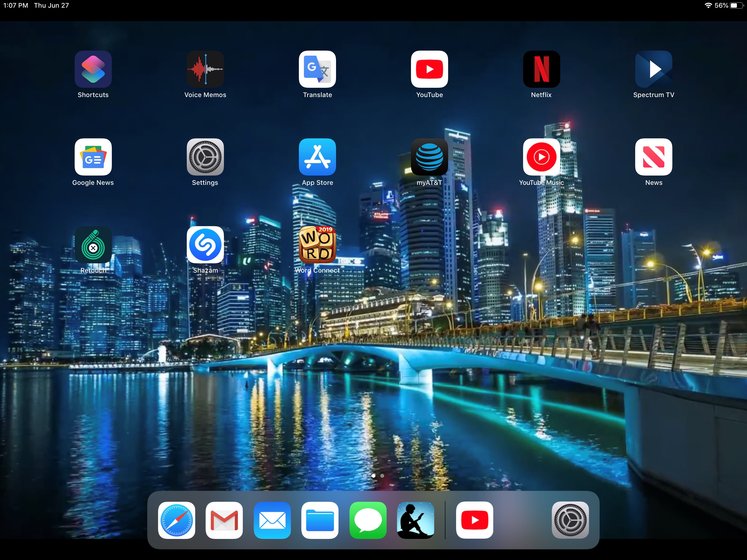Viewport: 747px width, 560px height.
Task: Open Google Translate app
Action: coord(317,69)
